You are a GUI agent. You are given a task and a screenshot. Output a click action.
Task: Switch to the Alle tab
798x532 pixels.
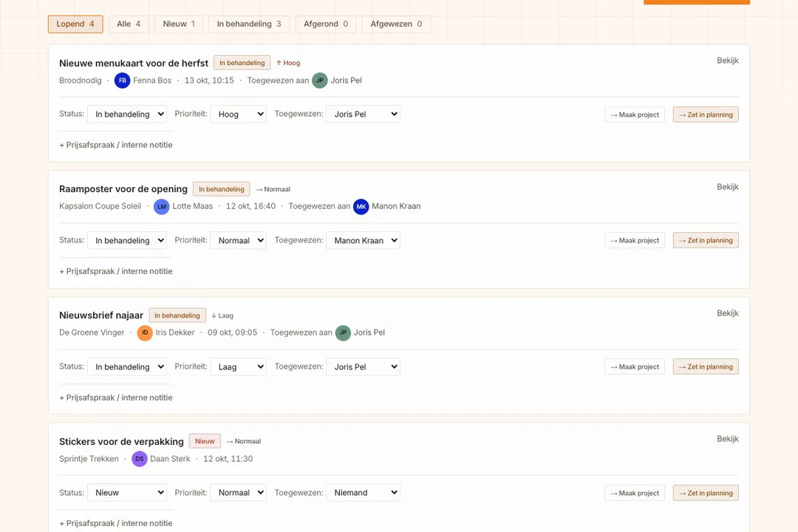pyautogui.click(x=129, y=24)
